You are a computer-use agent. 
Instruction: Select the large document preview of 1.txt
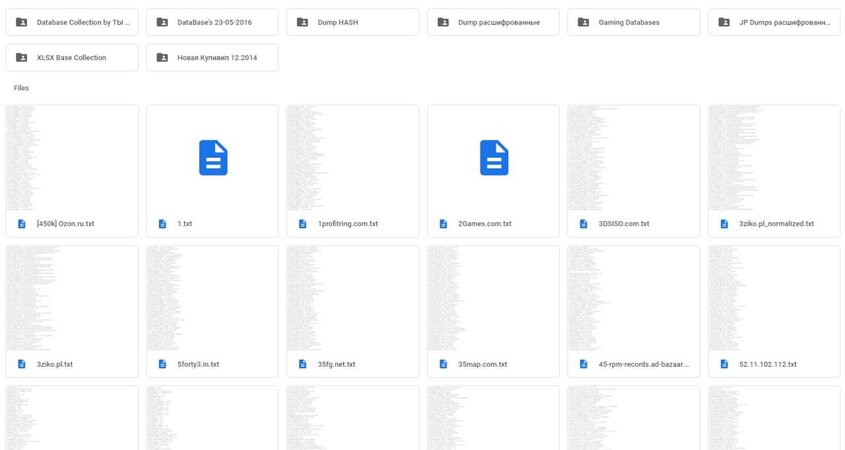click(x=213, y=158)
